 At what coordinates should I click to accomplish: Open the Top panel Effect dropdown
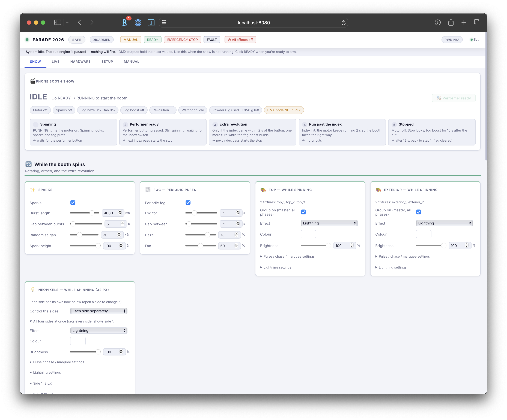click(329, 223)
